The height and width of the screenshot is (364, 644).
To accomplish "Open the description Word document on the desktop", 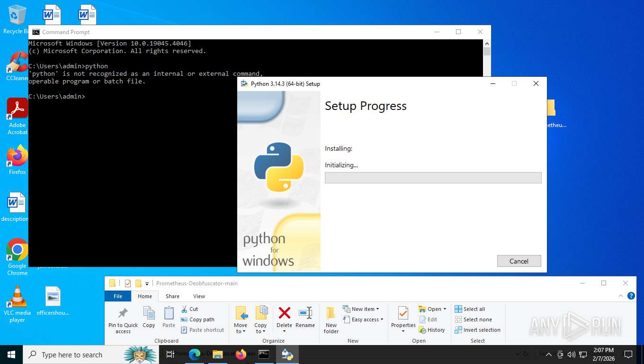I will coord(16,207).
